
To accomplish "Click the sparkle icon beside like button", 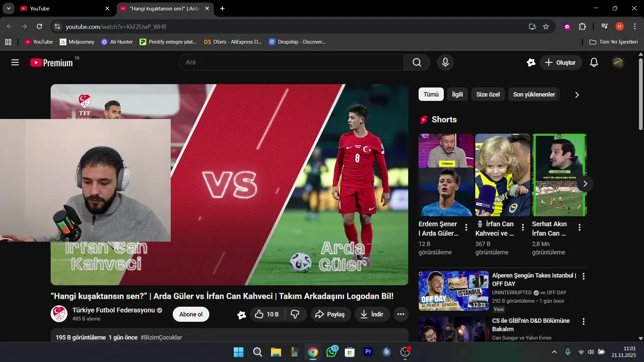I will pos(242,315).
